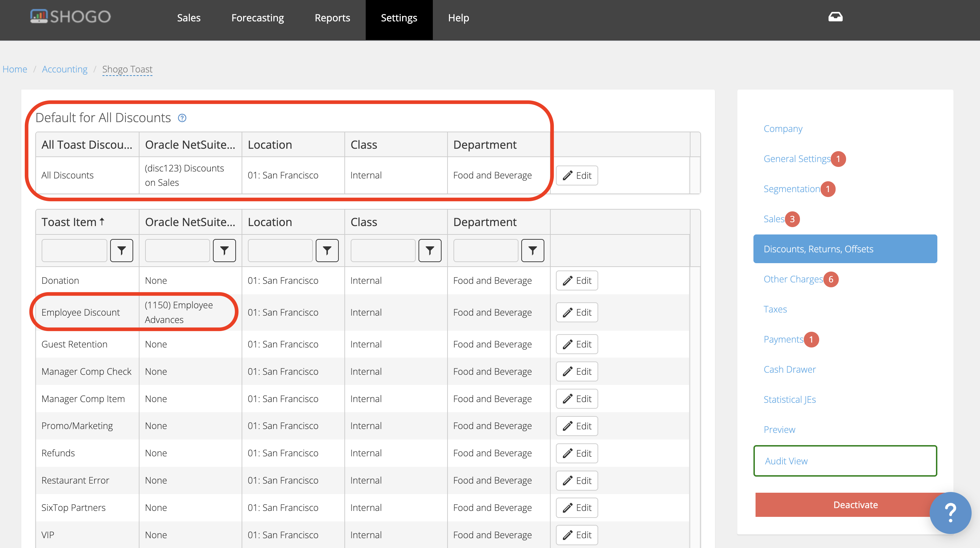Image resolution: width=980 pixels, height=548 pixels.
Task: Edit the Donation row
Action: 577,280
